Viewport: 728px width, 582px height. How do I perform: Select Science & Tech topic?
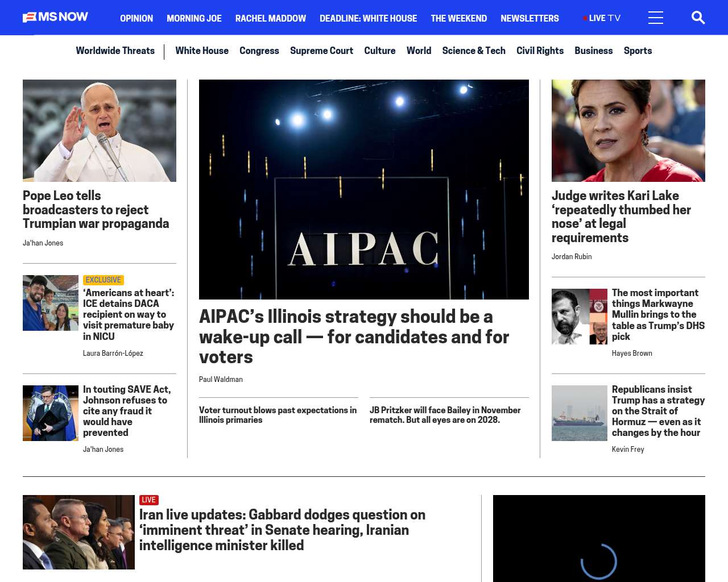tap(474, 51)
